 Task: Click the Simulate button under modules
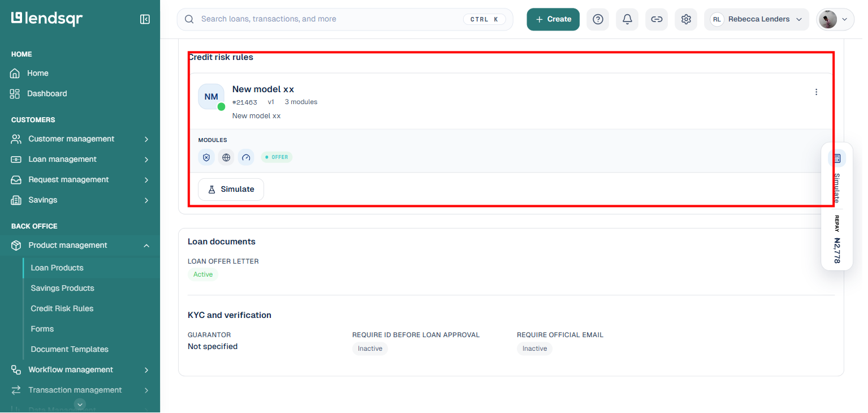231,190
